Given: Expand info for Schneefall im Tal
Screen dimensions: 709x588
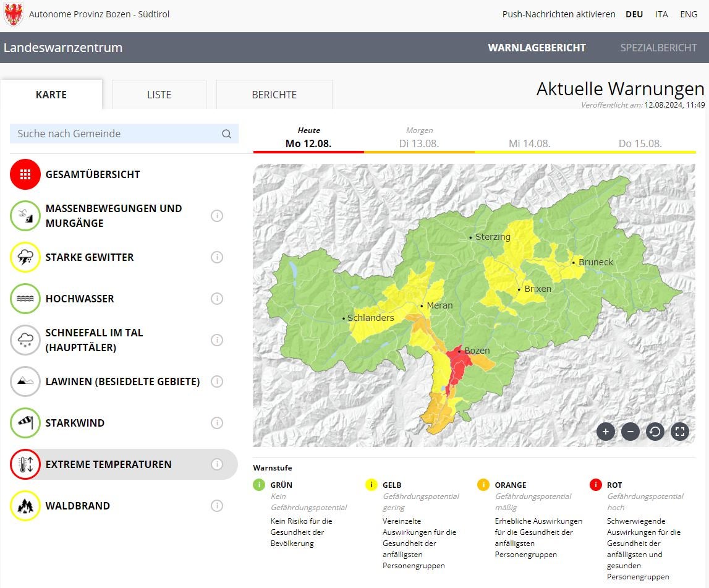Looking at the screenshot, I should (x=217, y=340).
